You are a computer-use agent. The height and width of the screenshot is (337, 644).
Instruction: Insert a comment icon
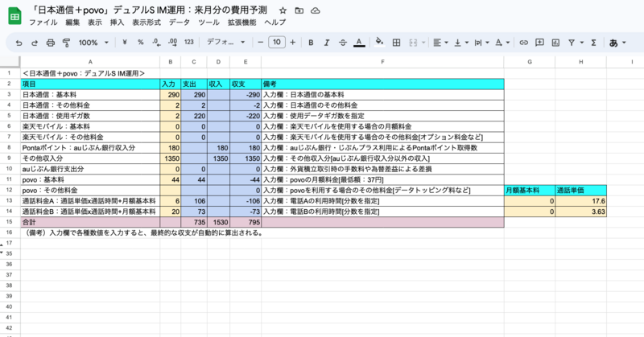[x=539, y=43]
